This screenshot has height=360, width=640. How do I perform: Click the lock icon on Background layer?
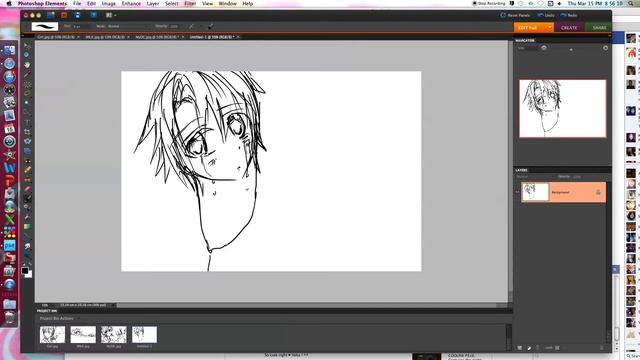598,192
